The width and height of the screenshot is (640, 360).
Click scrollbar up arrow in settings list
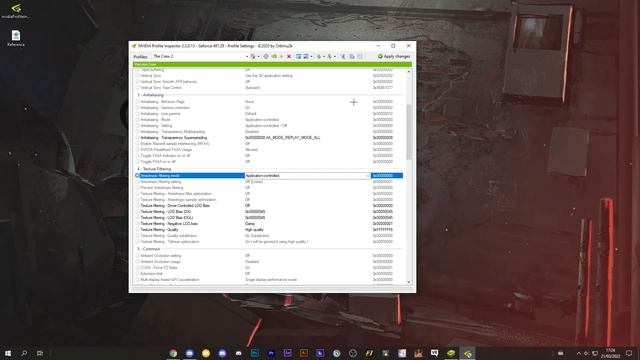(x=409, y=71)
